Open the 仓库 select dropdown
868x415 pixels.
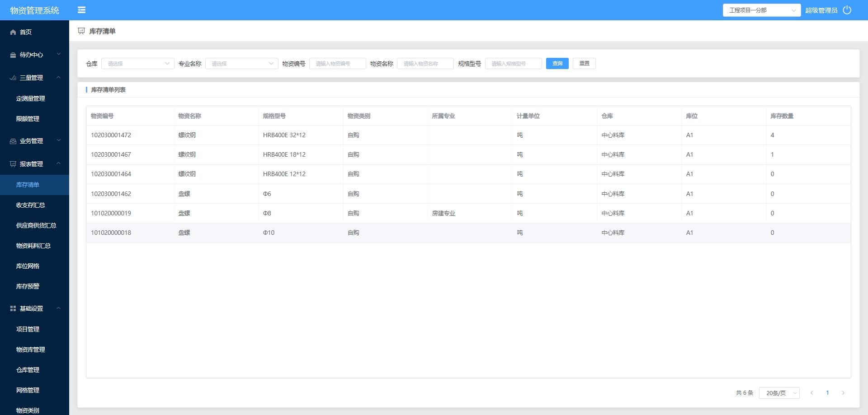(x=138, y=64)
